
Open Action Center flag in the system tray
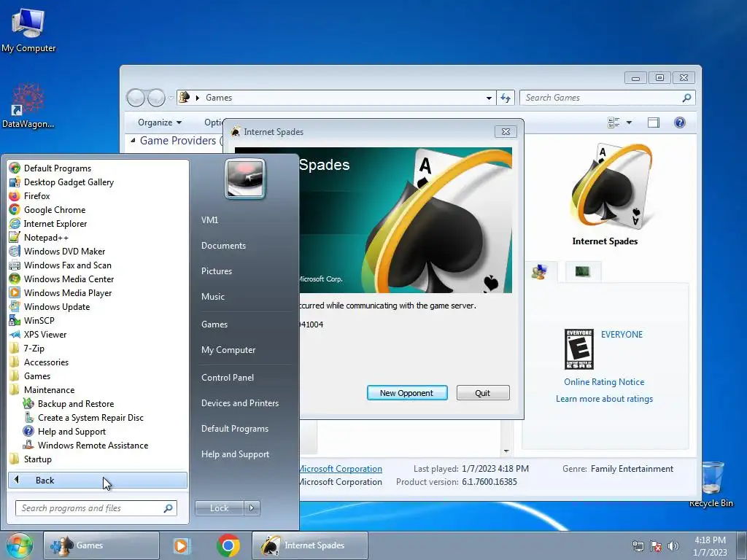point(656,545)
